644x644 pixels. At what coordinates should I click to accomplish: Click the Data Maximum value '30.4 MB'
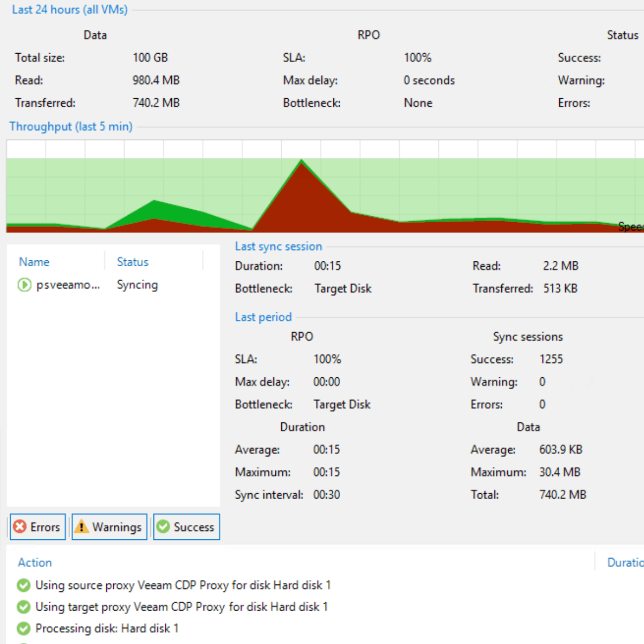tap(560, 472)
